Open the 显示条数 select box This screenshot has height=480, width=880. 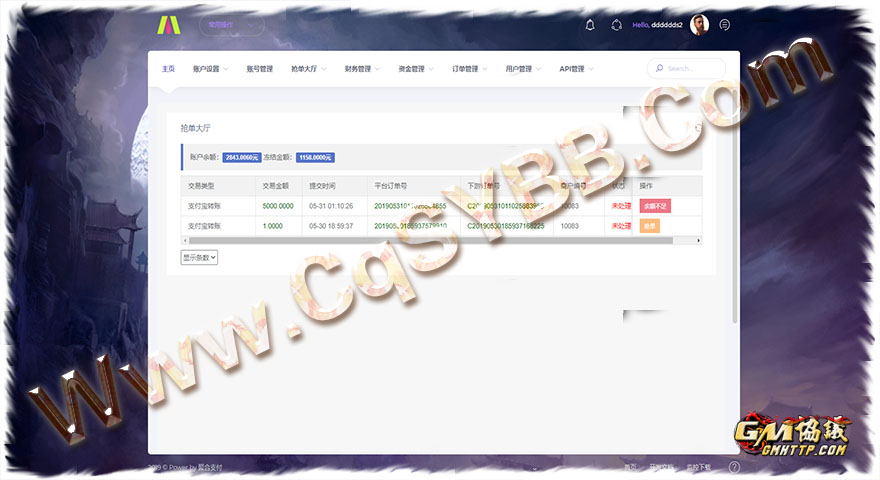[199, 258]
